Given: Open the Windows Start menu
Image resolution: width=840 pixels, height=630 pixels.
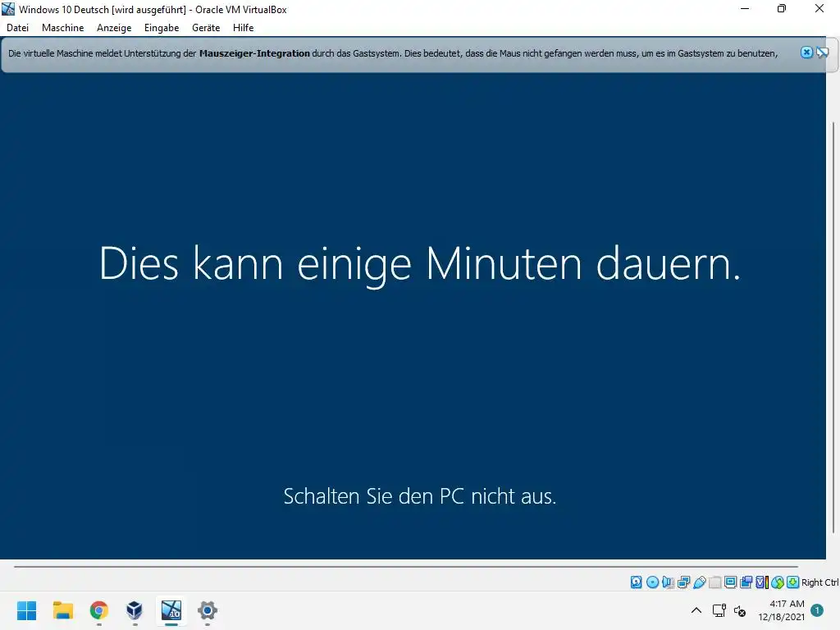Looking at the screenshot, I should [26, 610].
